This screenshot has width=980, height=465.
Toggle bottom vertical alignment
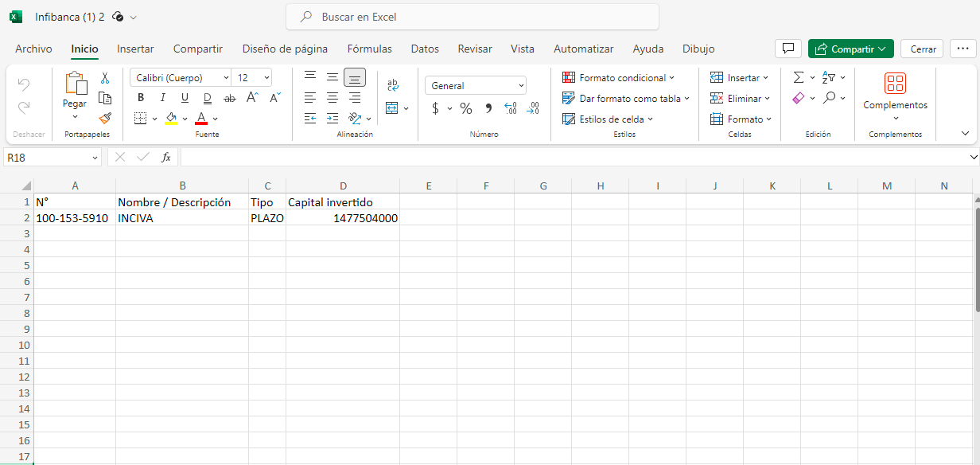[355, 77]
